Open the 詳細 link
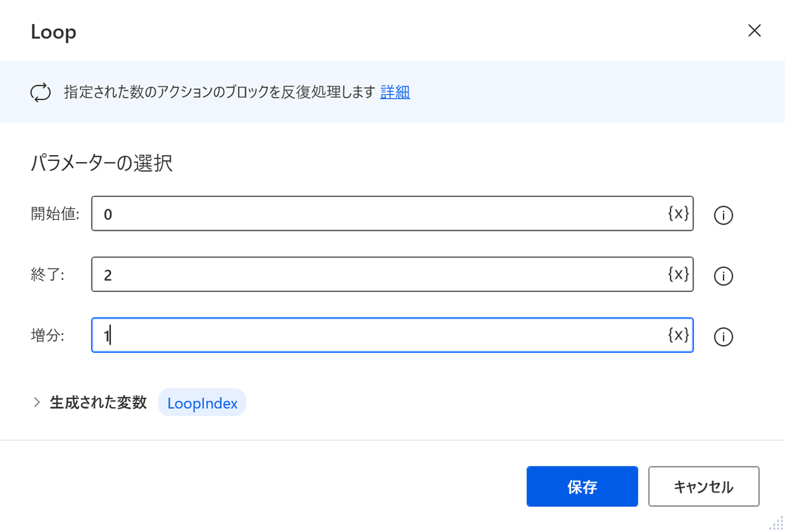785x532 pixels. click(x=395, y=92)
